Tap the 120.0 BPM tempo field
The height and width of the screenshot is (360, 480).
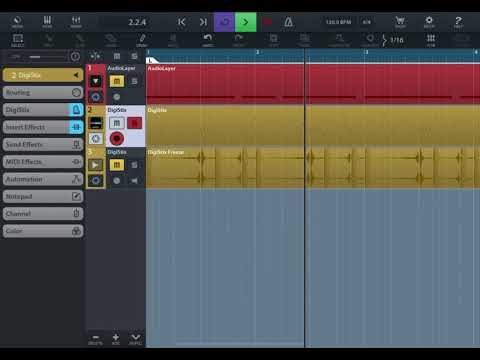coord(338,22)
